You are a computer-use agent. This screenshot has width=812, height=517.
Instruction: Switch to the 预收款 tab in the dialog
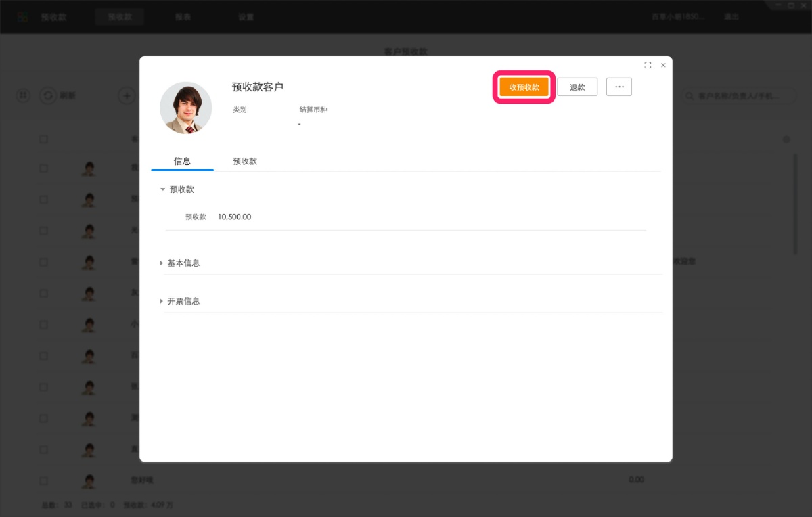click(245, 162)
